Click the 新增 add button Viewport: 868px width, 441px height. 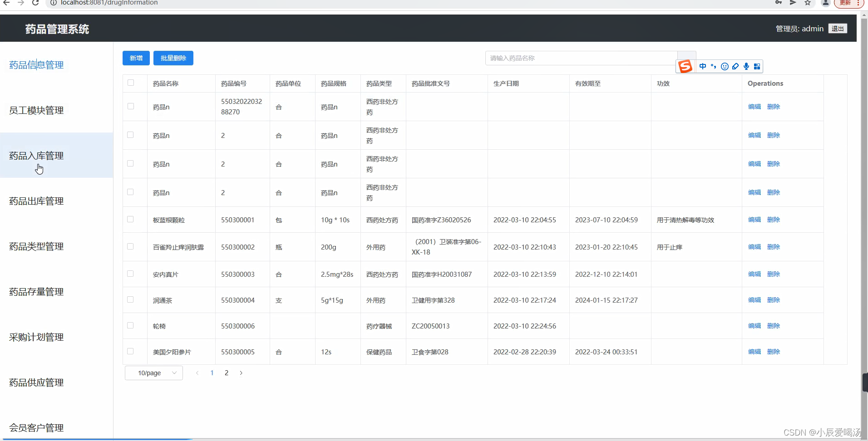coord(136,58)
